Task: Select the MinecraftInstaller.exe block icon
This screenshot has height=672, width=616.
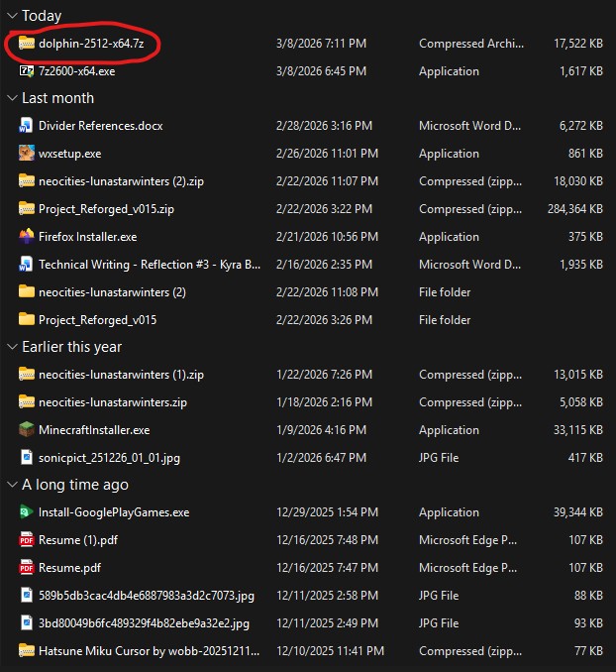Action: 27,430
